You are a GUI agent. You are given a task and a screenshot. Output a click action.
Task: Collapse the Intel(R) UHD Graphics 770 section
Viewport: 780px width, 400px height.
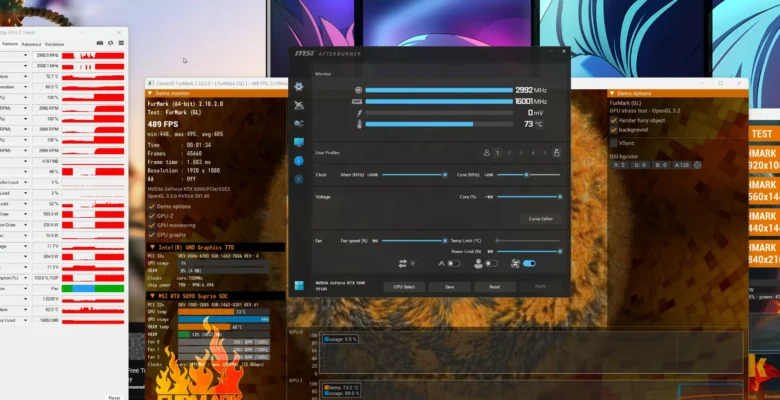[152, 247]
